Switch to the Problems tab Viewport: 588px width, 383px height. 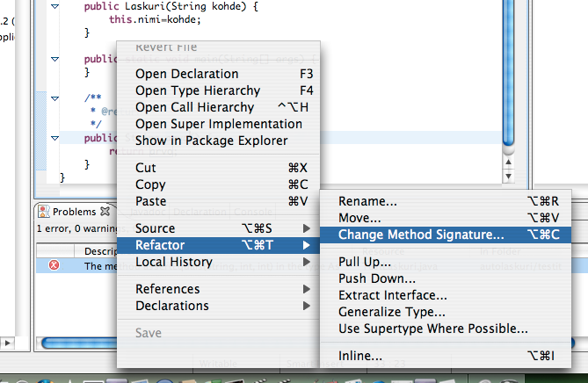[74, 212]
